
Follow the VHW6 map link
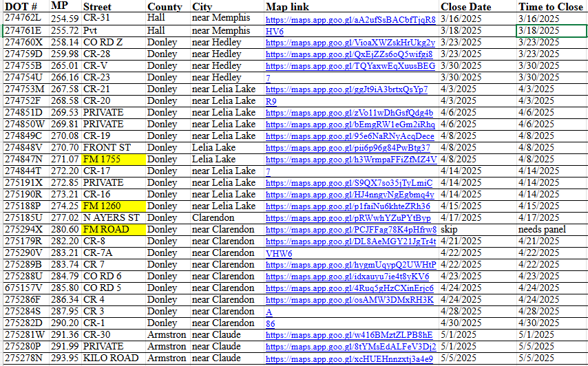[x=279, y=253]
